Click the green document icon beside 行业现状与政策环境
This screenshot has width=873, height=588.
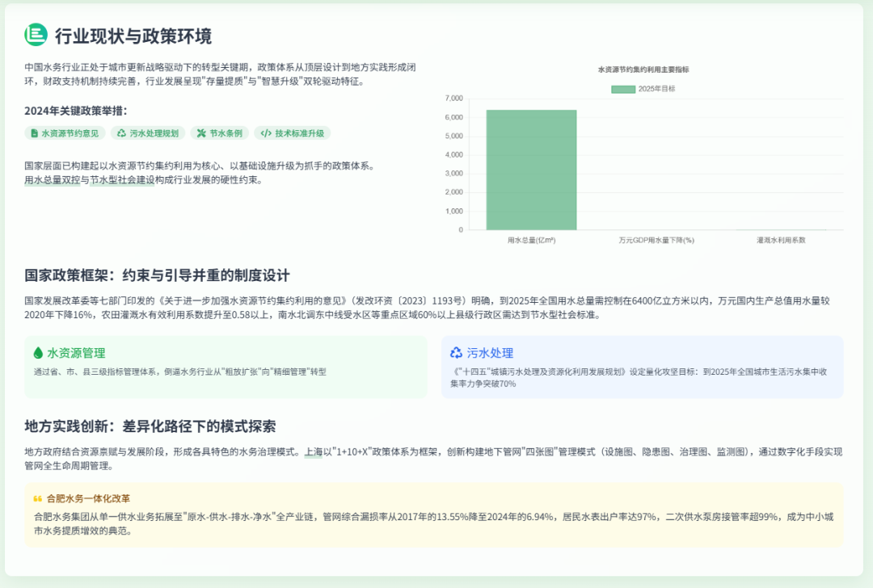36,35
